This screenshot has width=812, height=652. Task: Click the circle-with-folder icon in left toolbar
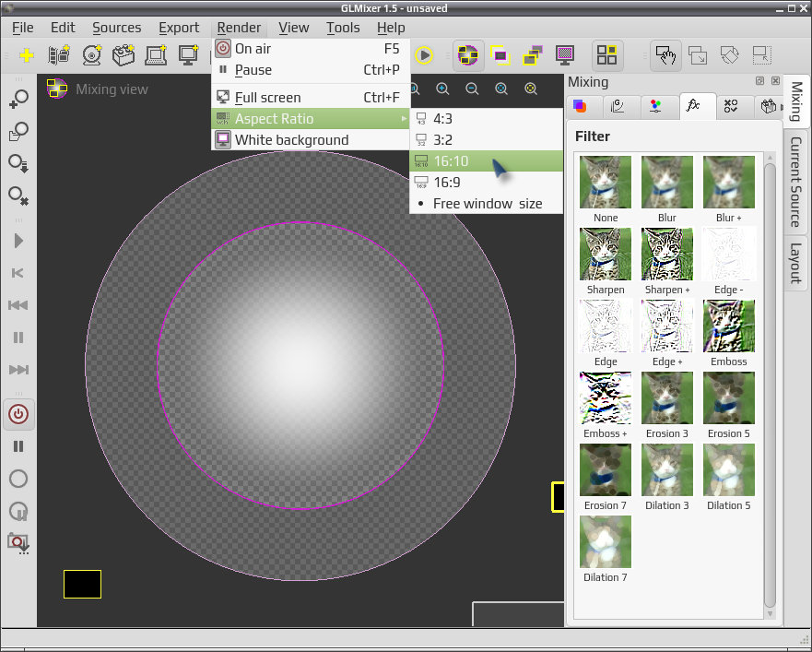[18, 131]
